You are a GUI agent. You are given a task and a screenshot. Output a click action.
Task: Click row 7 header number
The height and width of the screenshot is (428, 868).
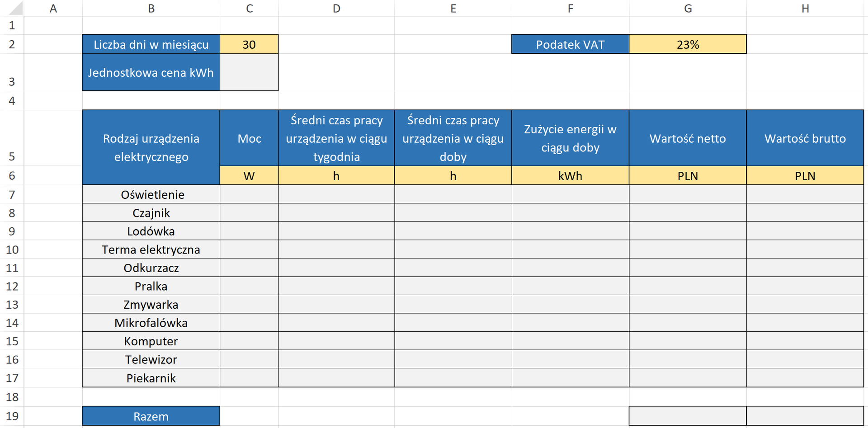pos(12,195)
